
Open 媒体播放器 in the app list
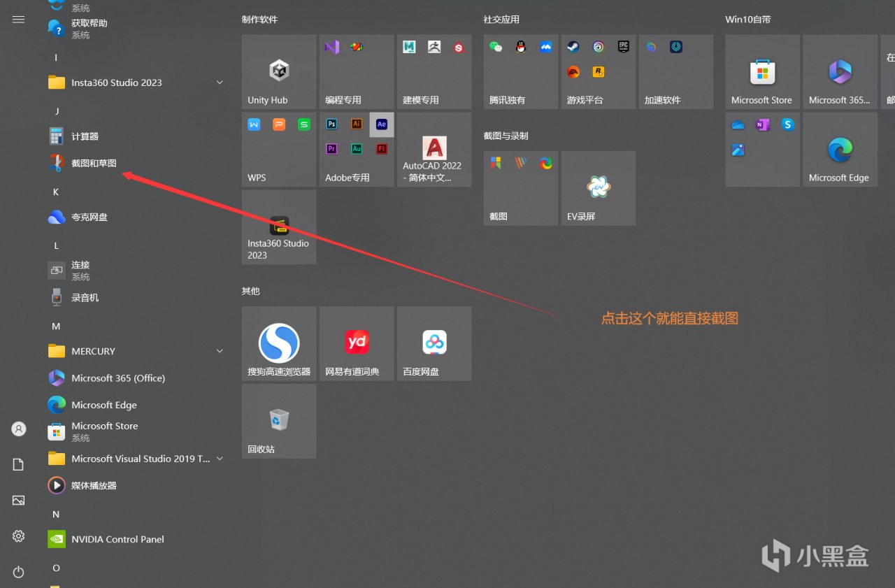(x=136, y=485)
